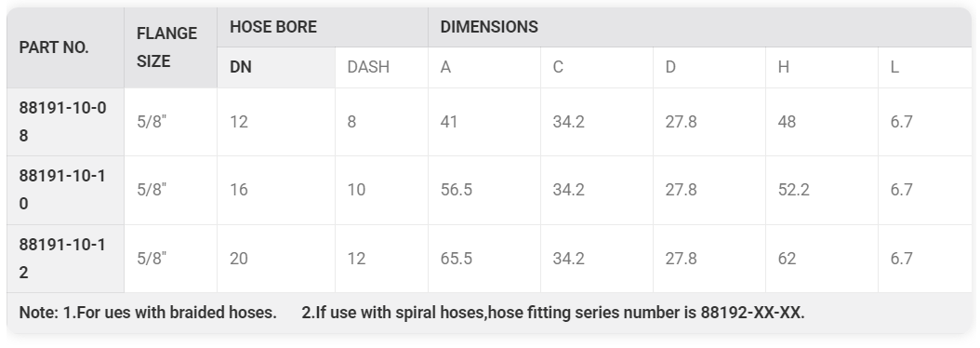Screen dimensions: 980x348
Task: Select the A dimension value 56.5
Action: (457, 190)
